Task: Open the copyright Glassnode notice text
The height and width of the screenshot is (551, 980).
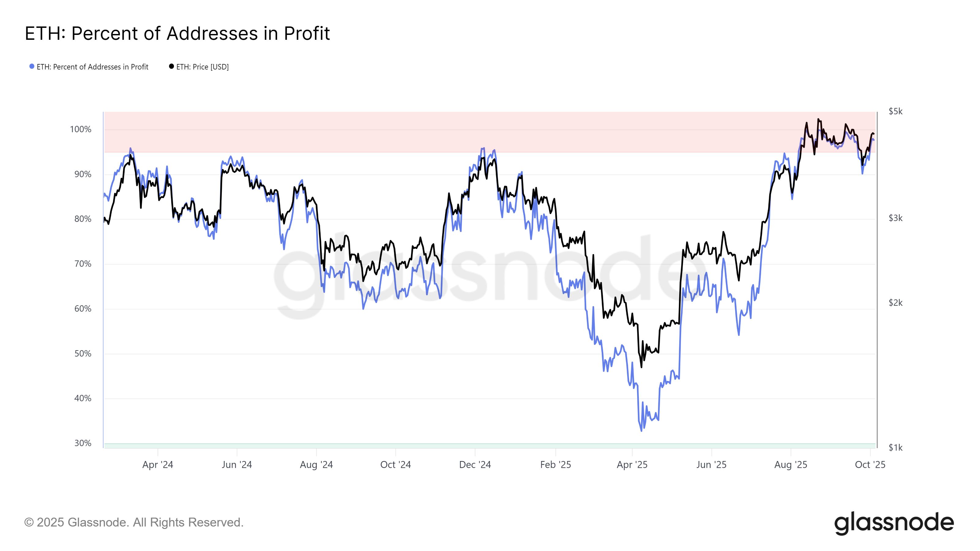Action: click(x=134, y=522)
